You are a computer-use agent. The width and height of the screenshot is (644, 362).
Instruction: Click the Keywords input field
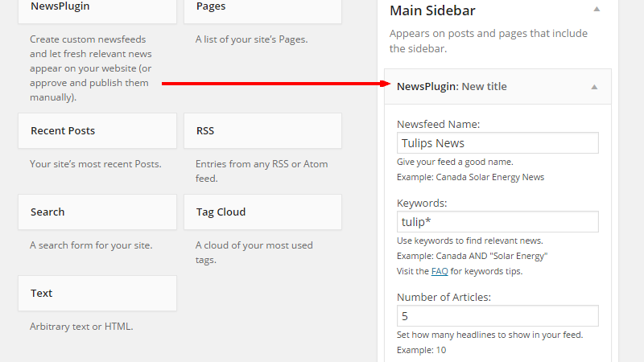pos(497,222)
